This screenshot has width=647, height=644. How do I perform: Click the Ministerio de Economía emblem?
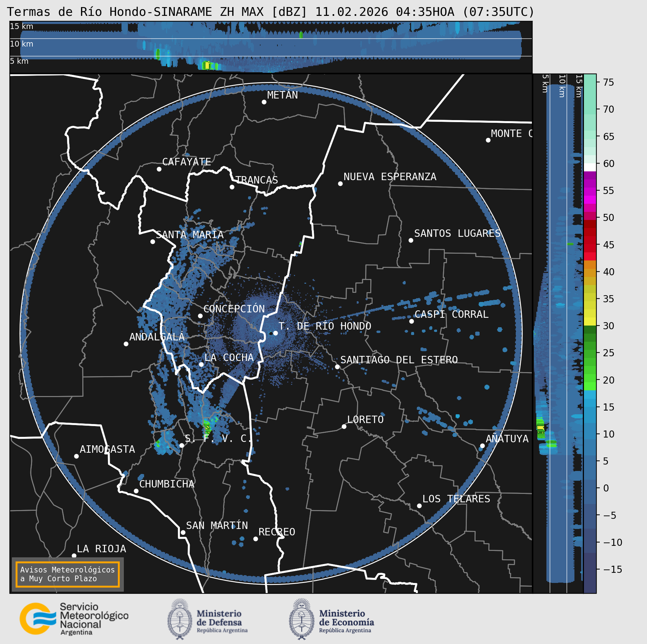[302, 619]
